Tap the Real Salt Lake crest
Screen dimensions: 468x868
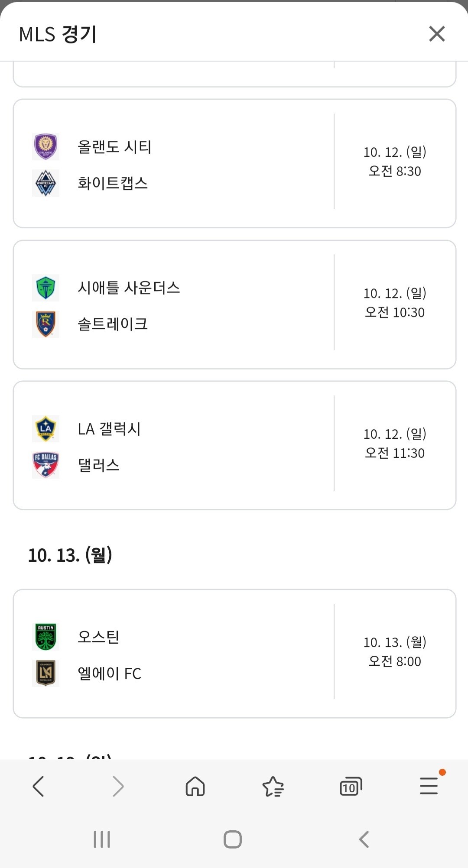pos(45,324)
